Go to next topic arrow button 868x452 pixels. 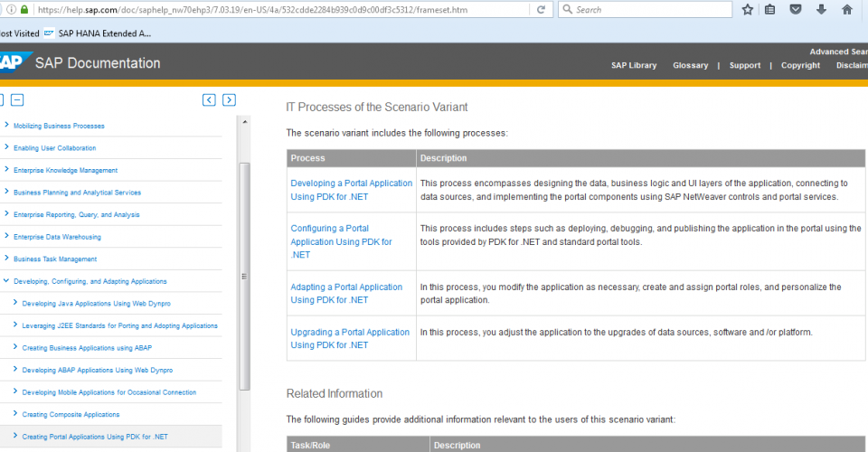point(229,100)
